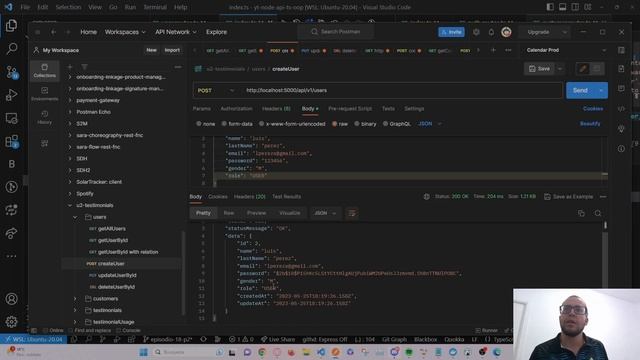Switch response view to Raw

(229, 213)
